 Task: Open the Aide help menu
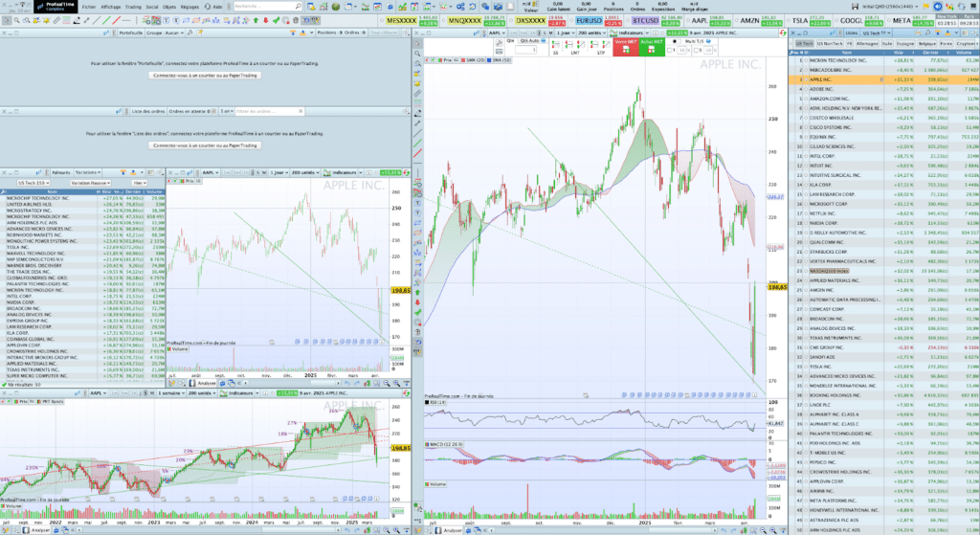(x=213, y=7)
